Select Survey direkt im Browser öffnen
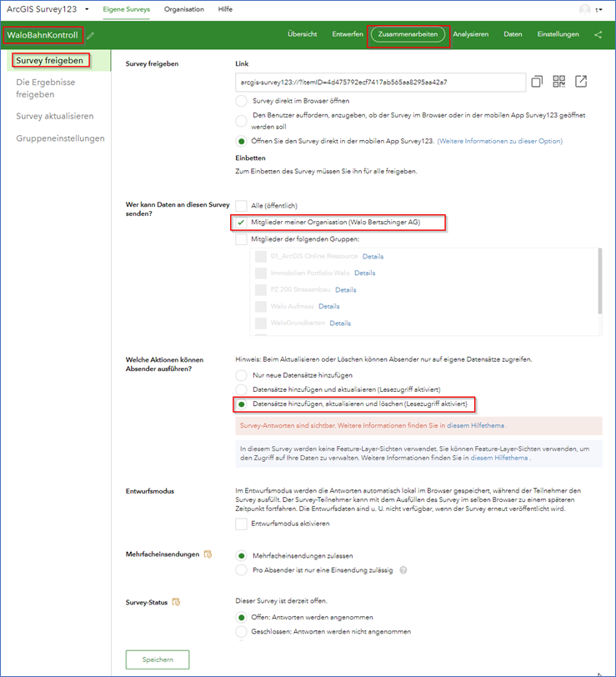This screenshot has height=677, width=616. 241,101
